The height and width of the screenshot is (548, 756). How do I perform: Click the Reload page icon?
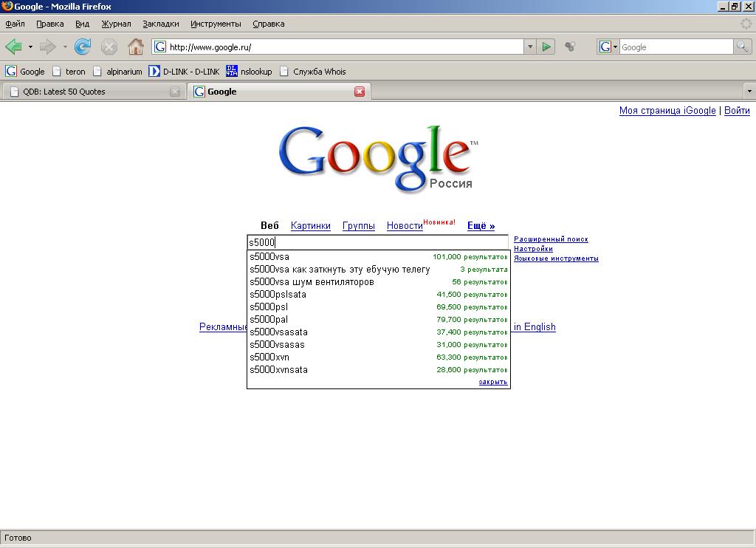point(83,47)
